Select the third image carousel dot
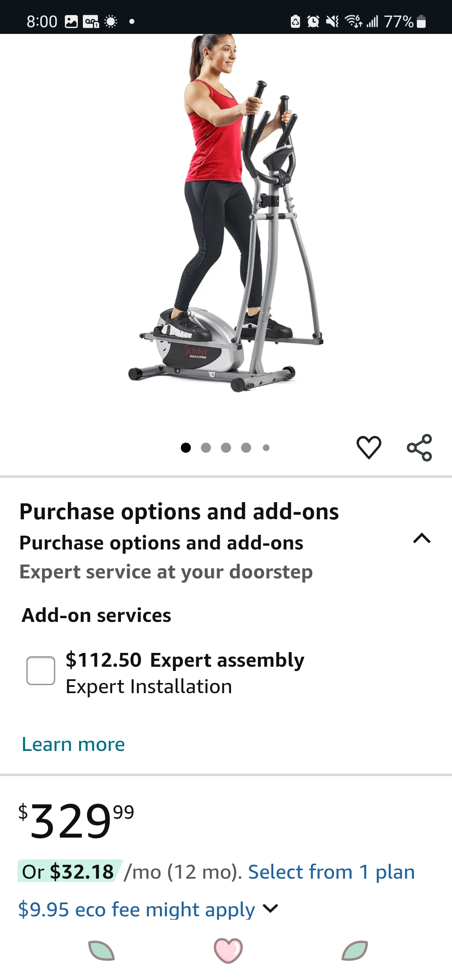The image size is (452, 980). [226, 448]
